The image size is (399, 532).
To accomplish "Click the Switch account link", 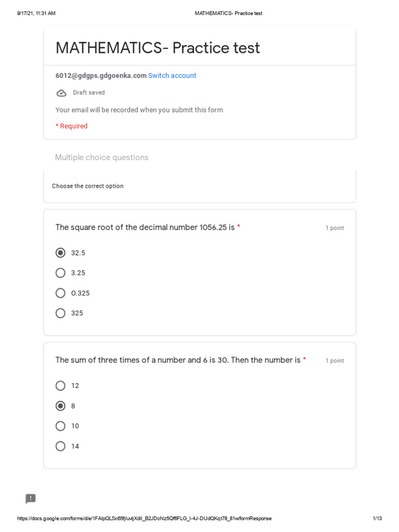I will coord(172,76).
